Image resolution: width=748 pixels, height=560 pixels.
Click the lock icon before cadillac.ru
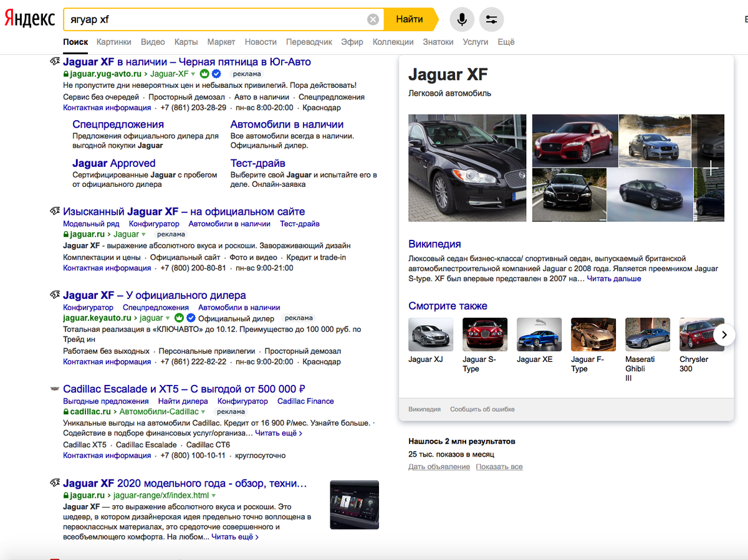(65, 411)
